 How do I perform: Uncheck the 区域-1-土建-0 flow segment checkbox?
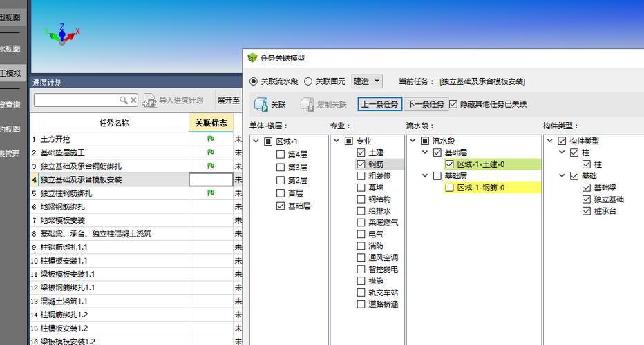tap(450, 164)
